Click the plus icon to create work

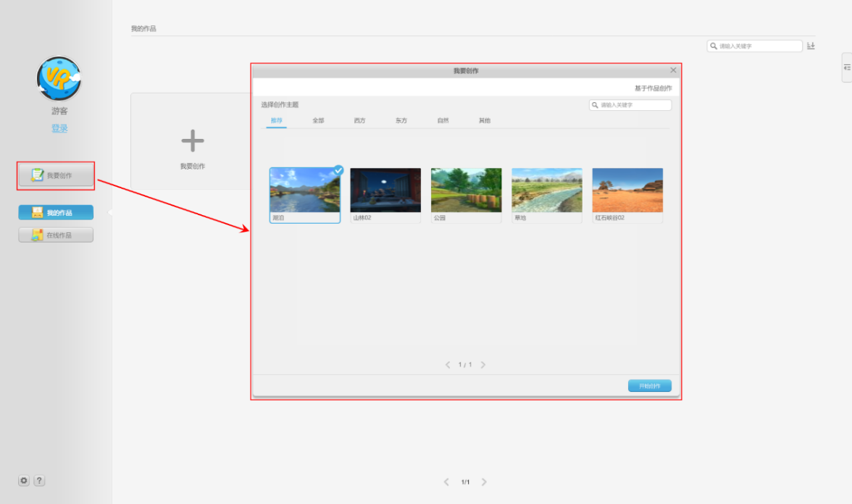(x=193, y=140)
